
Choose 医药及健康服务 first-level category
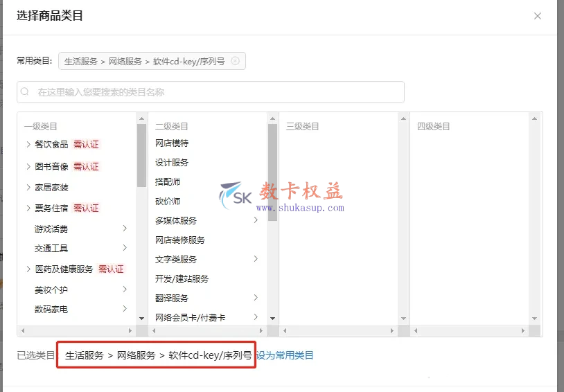click(64, 269)
